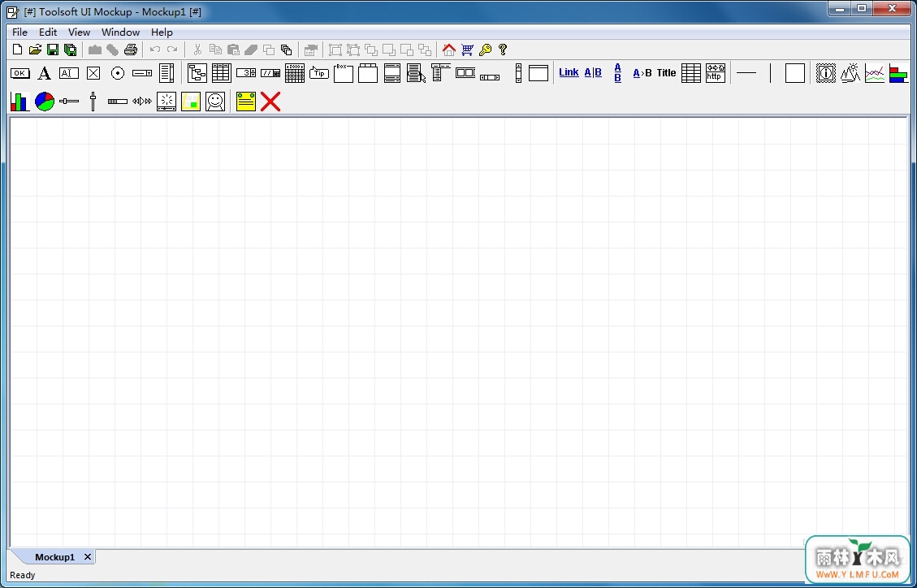Click the Copy icon
This screenshot has height=588, width=917.
coord(215,50)
